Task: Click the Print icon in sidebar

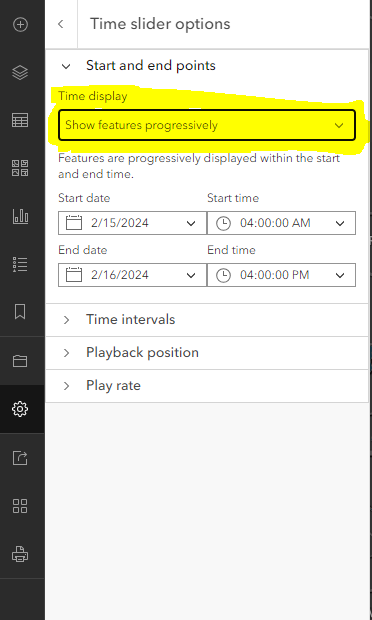Action: [20, 554]
